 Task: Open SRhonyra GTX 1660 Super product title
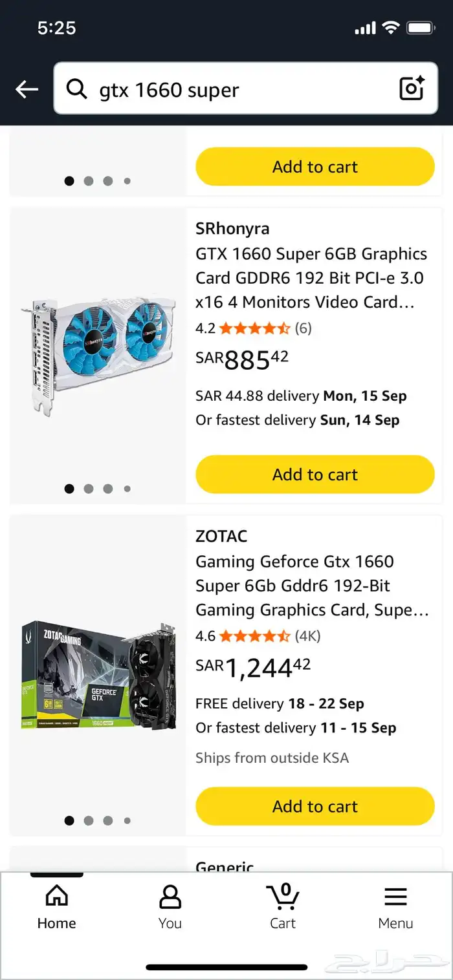click(x=312, y=278)
